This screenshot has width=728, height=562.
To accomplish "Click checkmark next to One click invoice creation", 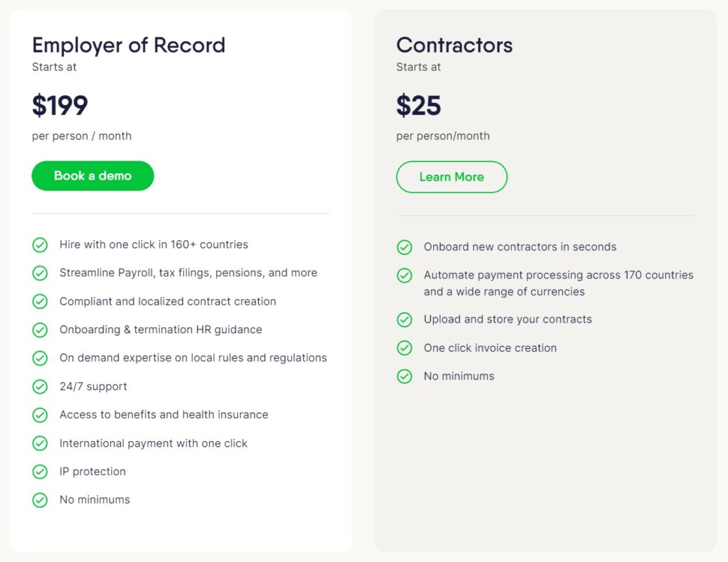I will click(405, 348).
